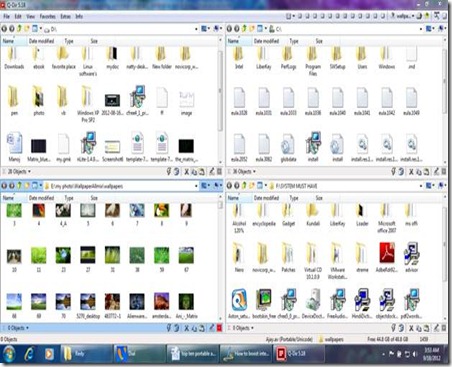452x367 pixels.
Task: Select the Kundali folder
Action: click(x=313, y=214)
